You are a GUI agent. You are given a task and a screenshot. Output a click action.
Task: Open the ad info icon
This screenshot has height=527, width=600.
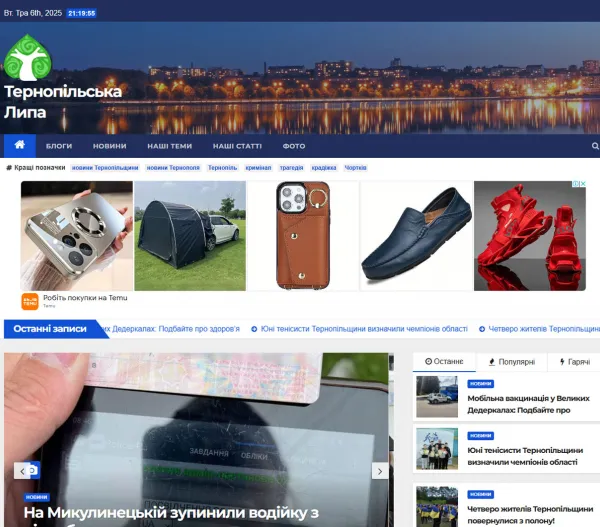(x=576, y=184)
